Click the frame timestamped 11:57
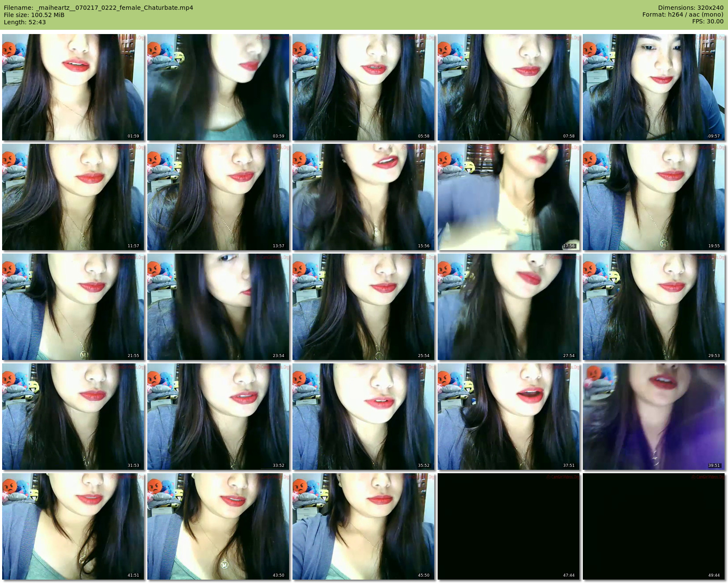The height and width of the screenshot is (583, 728). 73,197
